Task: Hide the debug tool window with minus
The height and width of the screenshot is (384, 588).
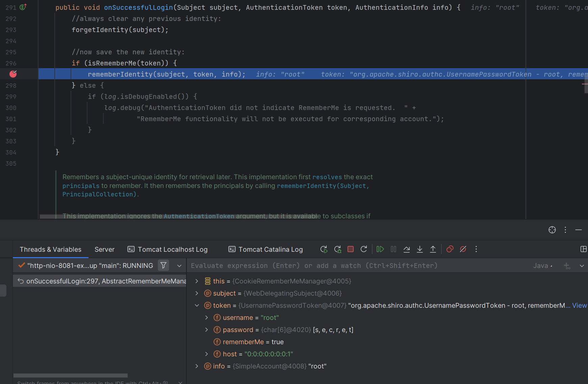Action: pos(579,230)
